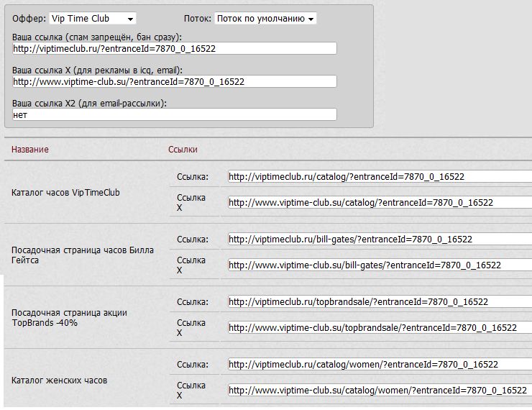This screenshot has width=532, height=410.
Task: Click the label Ваша ссылка X (для рекламы в icq, email)
Action: 97,70
